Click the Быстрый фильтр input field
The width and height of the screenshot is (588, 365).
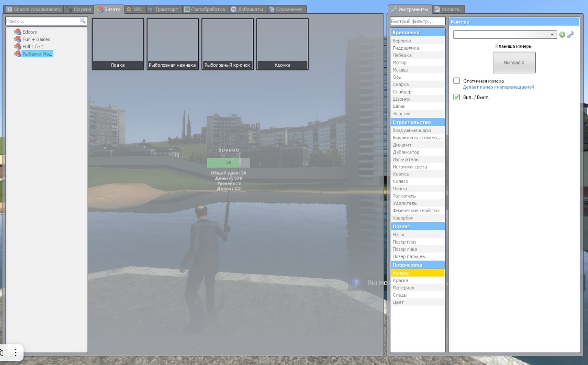[418, 21]
